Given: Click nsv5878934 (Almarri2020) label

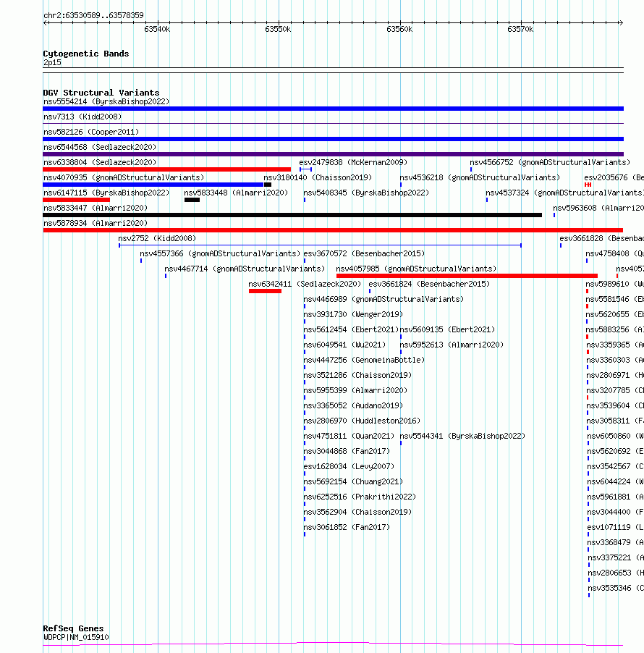Looking at the screenshot, I should coord(96,223).
